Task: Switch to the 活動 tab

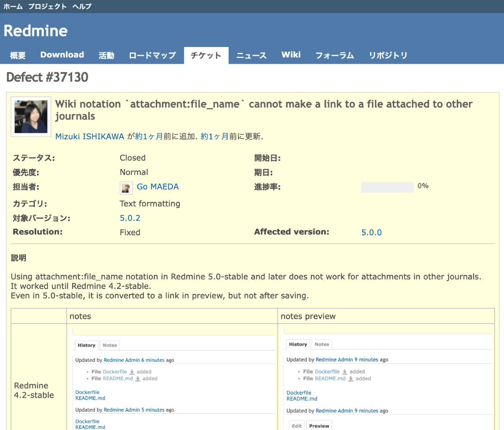Action: pyautogui.click(x=106, y=55)
